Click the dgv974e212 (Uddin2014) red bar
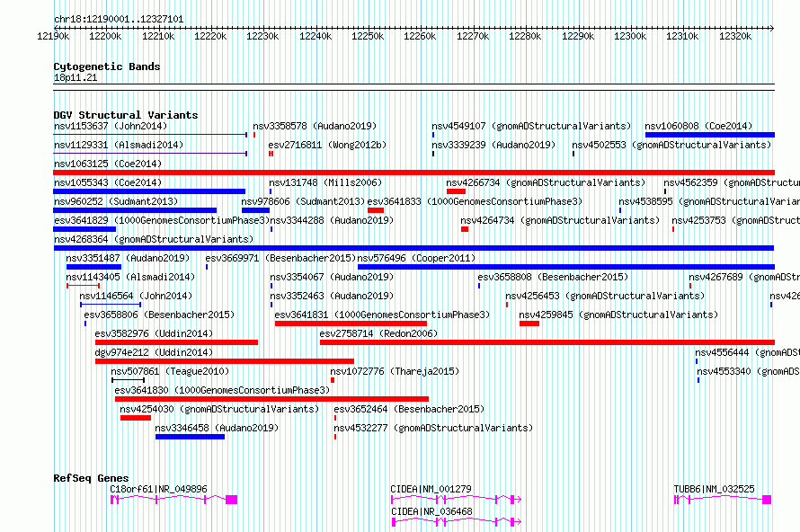The height and width of the screenshot is (532, 800). tap(225, 361)
